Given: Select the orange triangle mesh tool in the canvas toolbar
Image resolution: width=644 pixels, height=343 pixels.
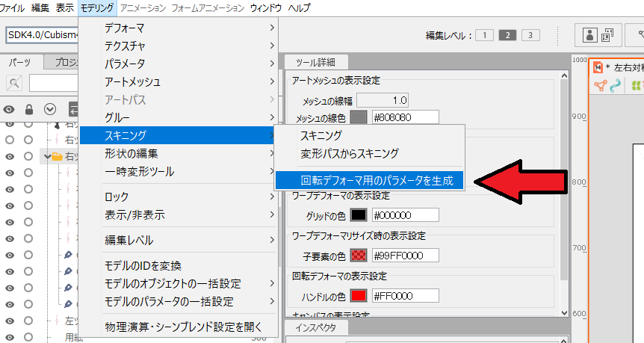Looking at the screenshot, I should [600, 85].
